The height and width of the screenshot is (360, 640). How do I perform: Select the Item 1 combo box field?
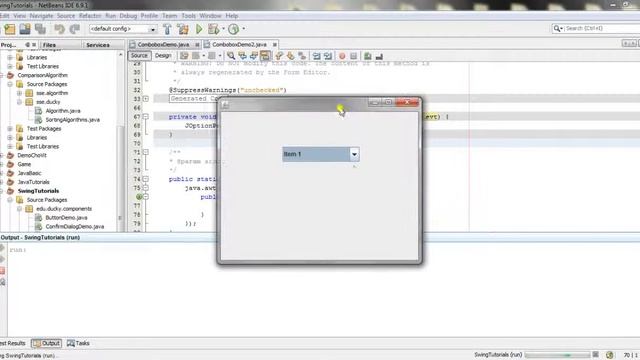[x=316, y=154]
